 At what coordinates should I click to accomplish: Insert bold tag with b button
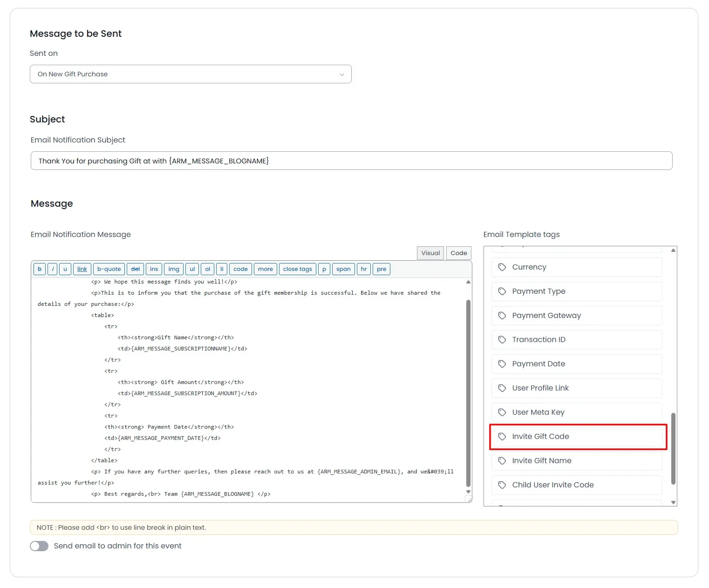[40, 269]
